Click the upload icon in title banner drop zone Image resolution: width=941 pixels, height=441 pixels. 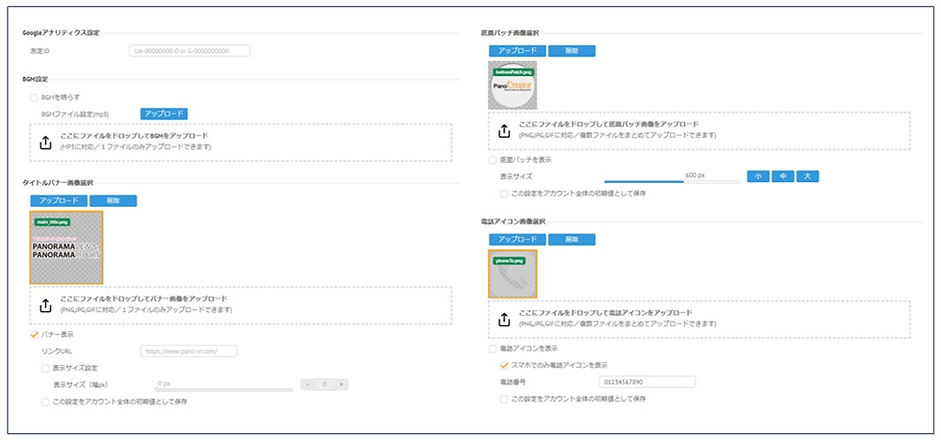(44, 304)
